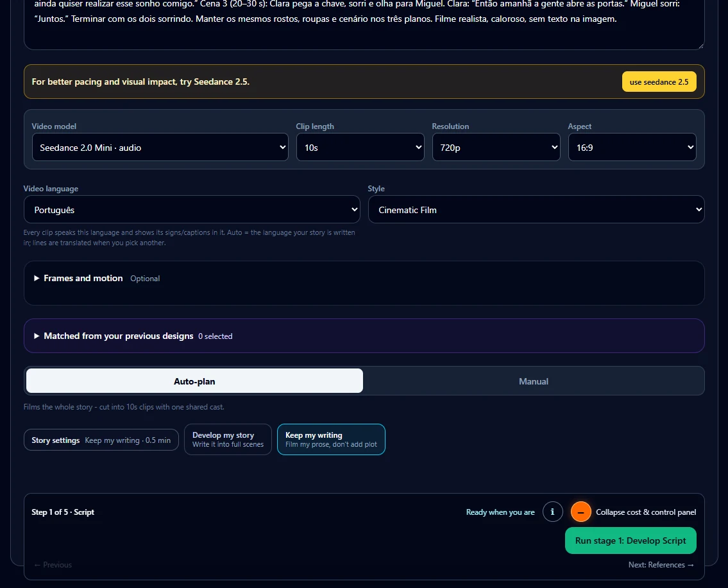This screenshot has height=588, width=728.
Task: Click the info icon beside Ready when you are
Action: 552,512
